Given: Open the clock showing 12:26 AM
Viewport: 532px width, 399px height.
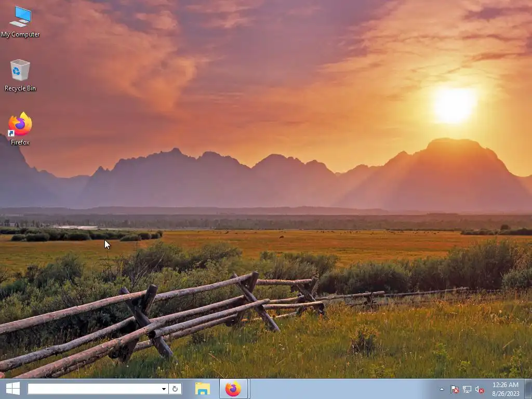Looking at the screenshot, I should point(506,389).
